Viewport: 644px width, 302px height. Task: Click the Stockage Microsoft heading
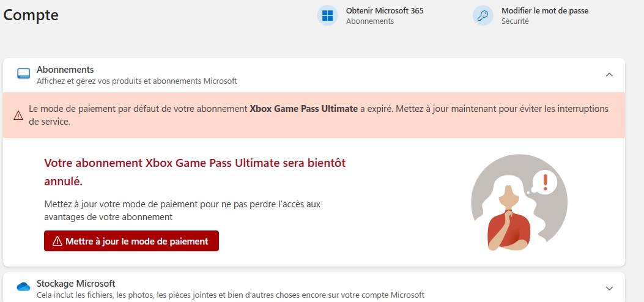click(76, 284)
